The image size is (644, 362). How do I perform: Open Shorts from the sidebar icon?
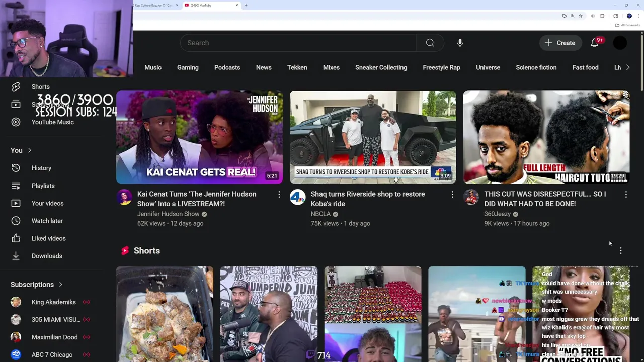click(16, 87)
